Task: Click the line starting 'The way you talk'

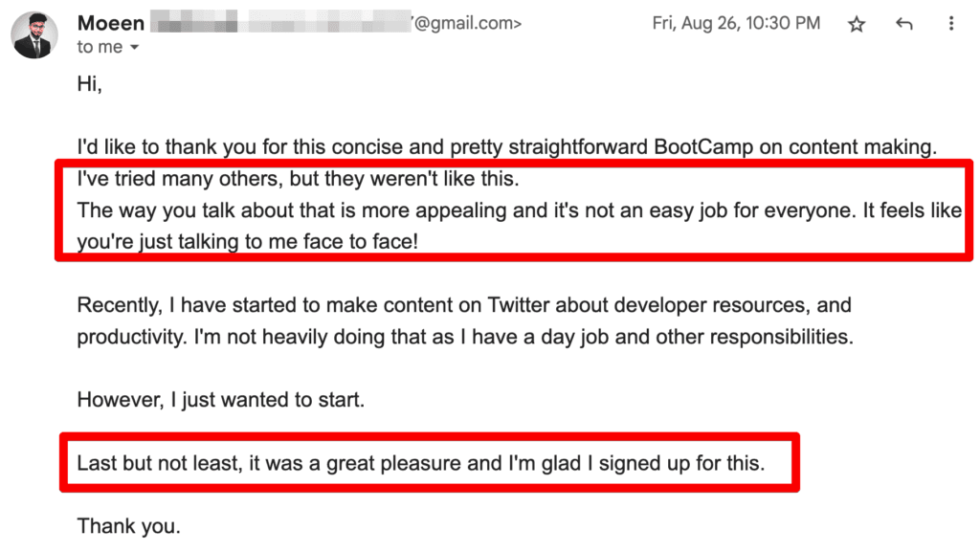Action: click(519, 210)
